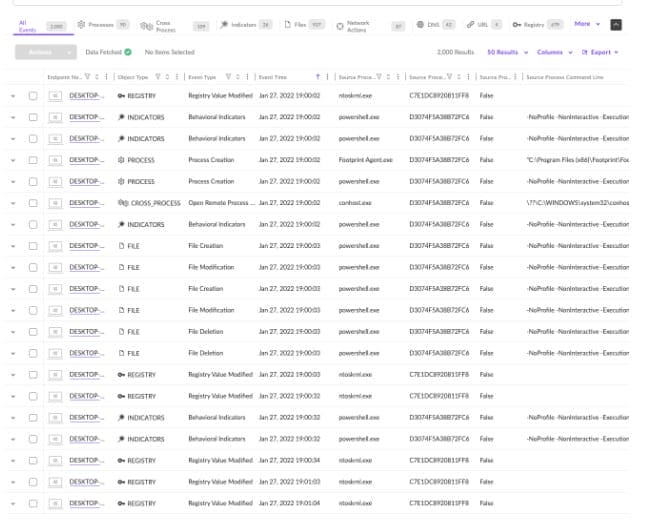The width and height of the screenshot is (649, 520).
Task: Expand the first File Creation row
Action: pyautogui.click(x=13, y=246)
